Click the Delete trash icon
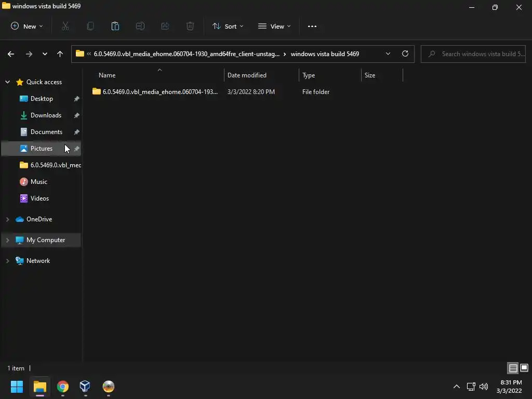This screenshot has height=399, width=532. (x=190, y=26)
